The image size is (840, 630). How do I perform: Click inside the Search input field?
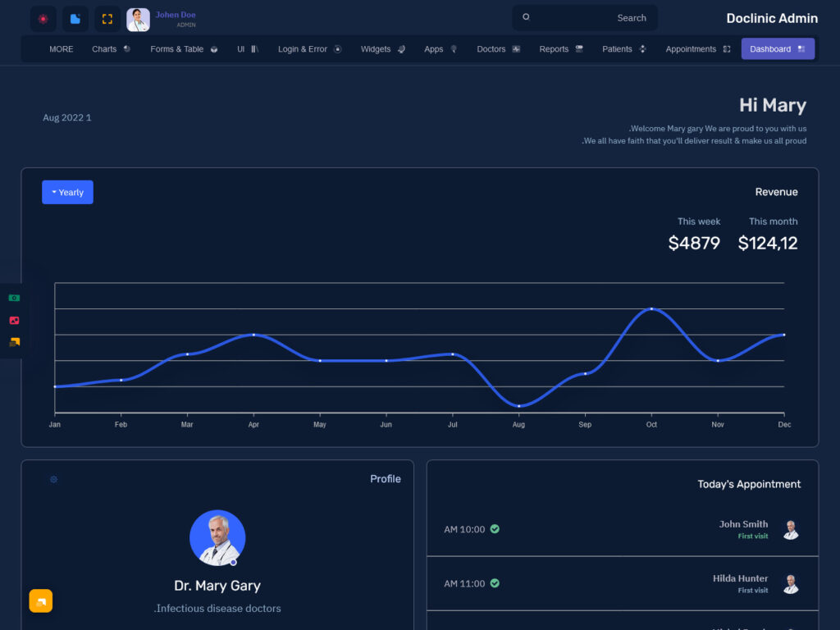[x=584, y=17]
